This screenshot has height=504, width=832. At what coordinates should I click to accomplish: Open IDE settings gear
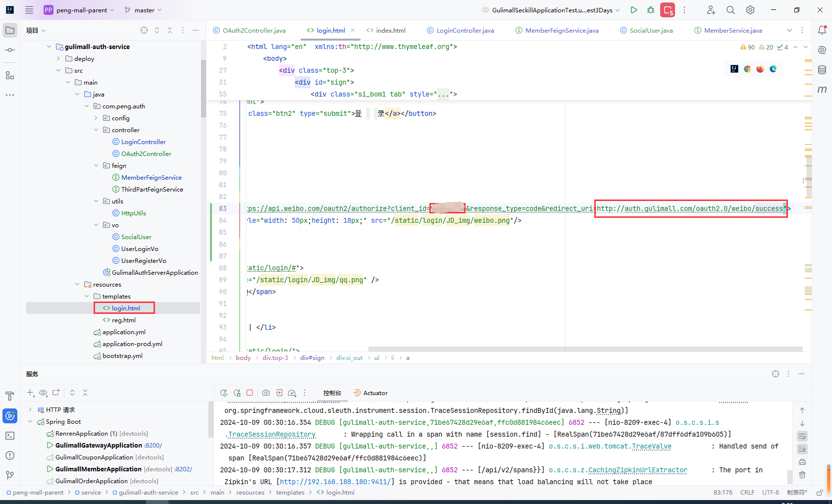pos(750,10)
